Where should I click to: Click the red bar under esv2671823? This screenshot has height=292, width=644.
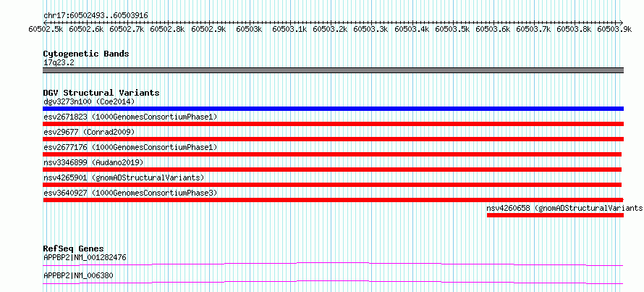[x=334, y=124]
